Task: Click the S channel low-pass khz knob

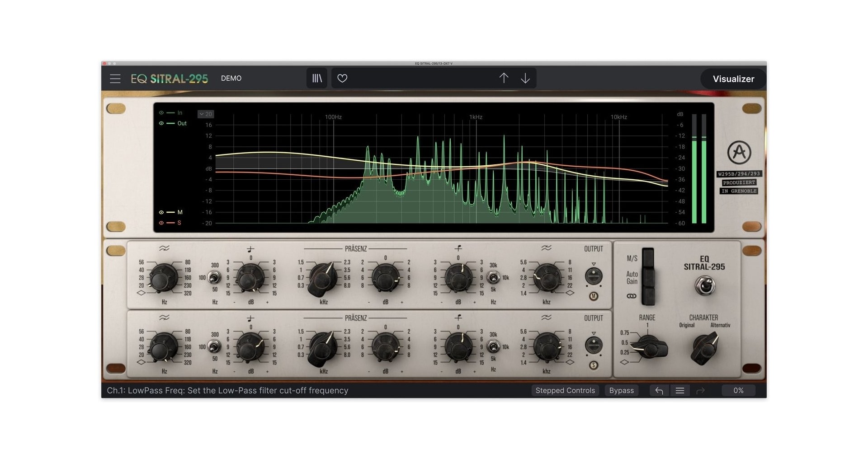Action: click(547, 347)
